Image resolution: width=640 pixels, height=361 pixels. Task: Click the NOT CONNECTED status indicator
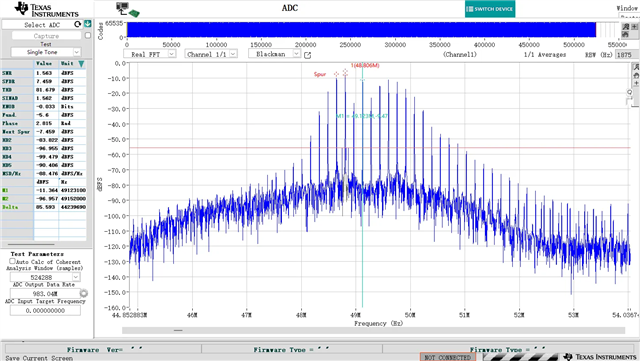click(448, 357)
